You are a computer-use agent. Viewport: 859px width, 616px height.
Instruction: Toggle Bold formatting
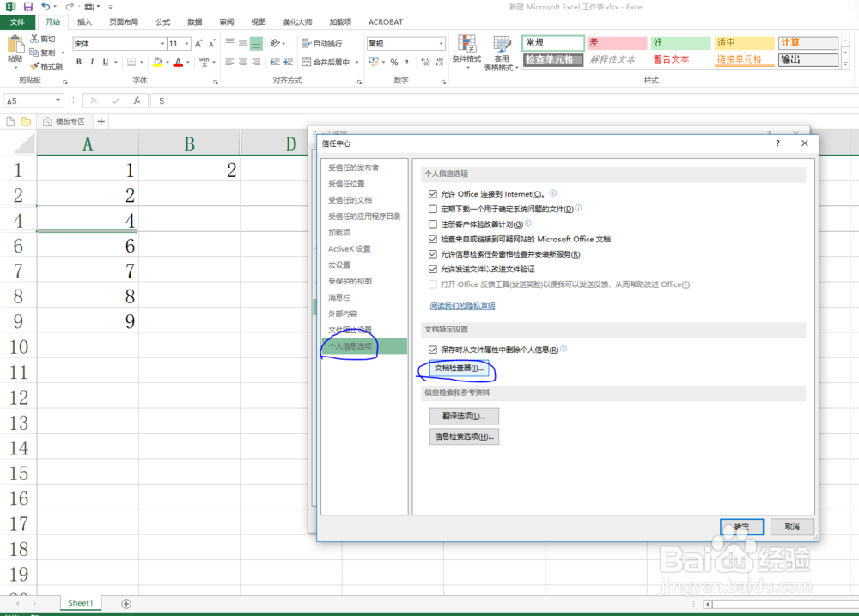coord(79,62)
